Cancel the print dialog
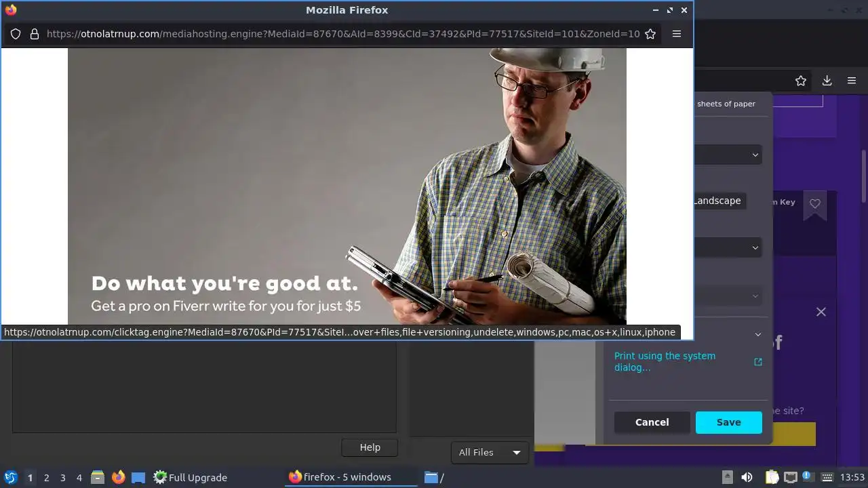The image size is (868, 488). point(652,422)
